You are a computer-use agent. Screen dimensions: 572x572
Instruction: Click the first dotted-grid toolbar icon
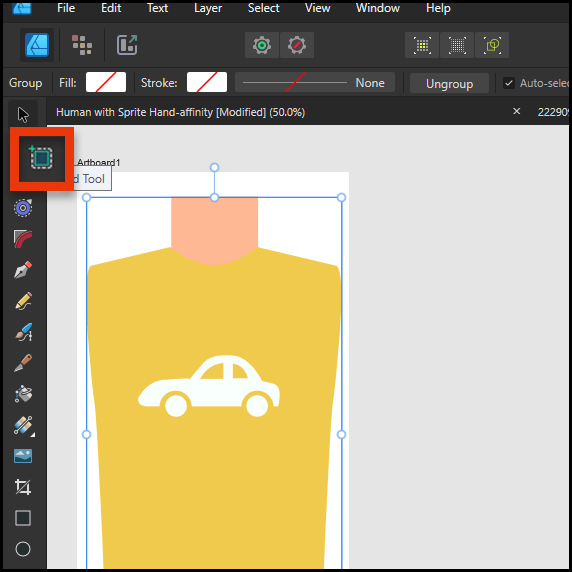tap(422, 45)
